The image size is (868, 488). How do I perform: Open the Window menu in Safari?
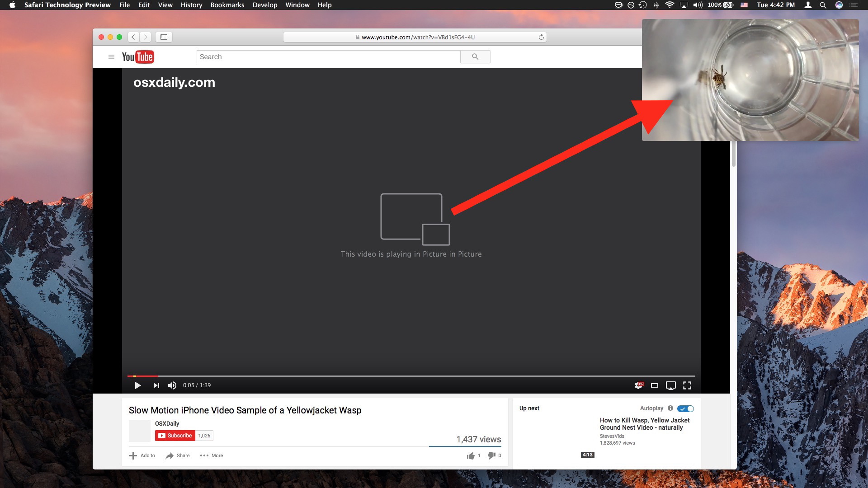click(297, 5)
